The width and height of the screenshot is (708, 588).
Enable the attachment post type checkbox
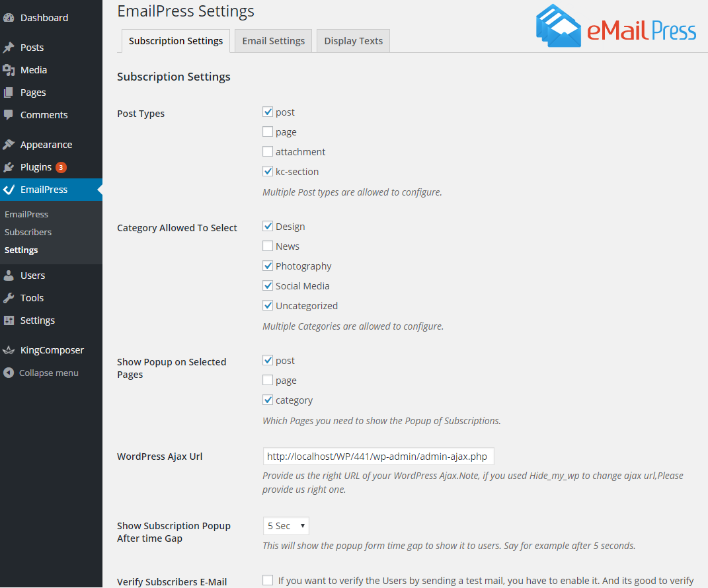[268, 152]
